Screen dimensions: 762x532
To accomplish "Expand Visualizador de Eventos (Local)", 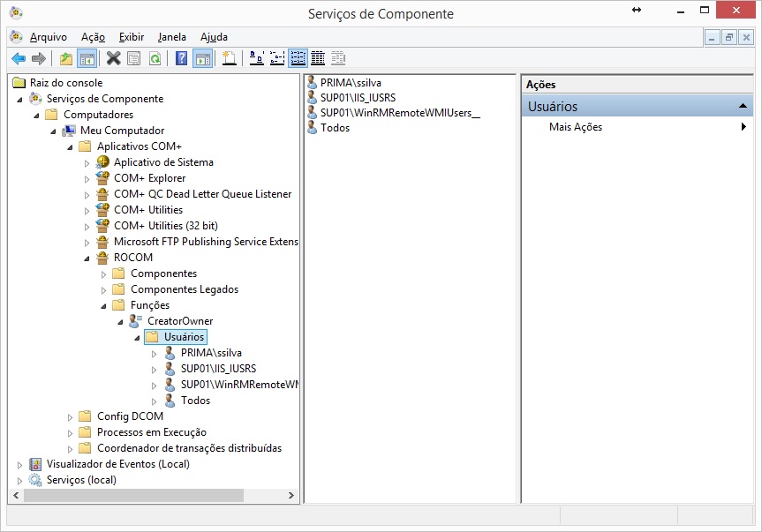I will 20,465.
